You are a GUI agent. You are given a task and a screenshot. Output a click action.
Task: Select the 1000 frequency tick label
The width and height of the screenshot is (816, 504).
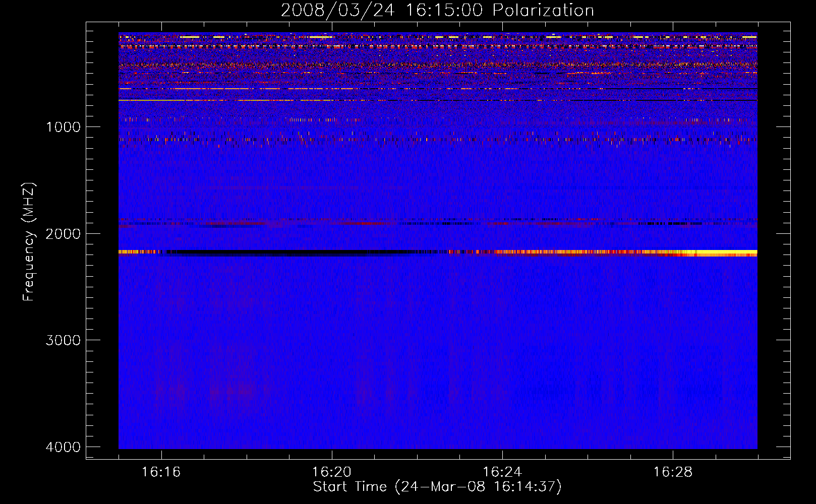63,127
